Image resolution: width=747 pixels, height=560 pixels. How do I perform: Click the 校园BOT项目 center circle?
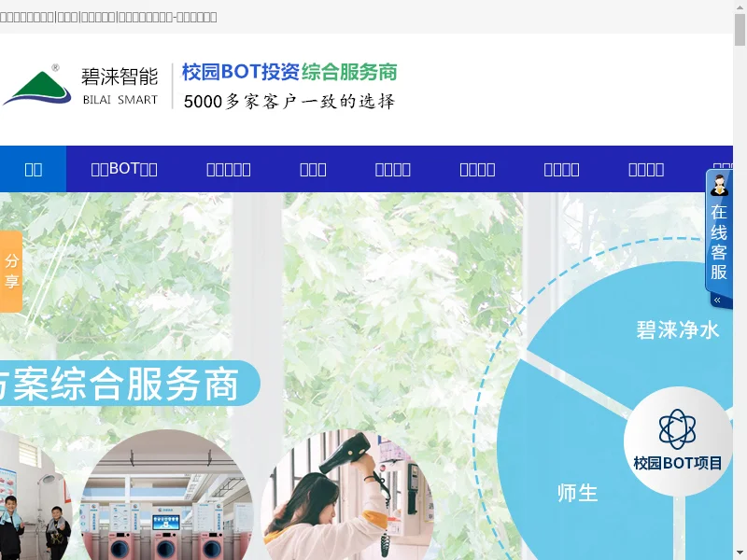[677, 441]
